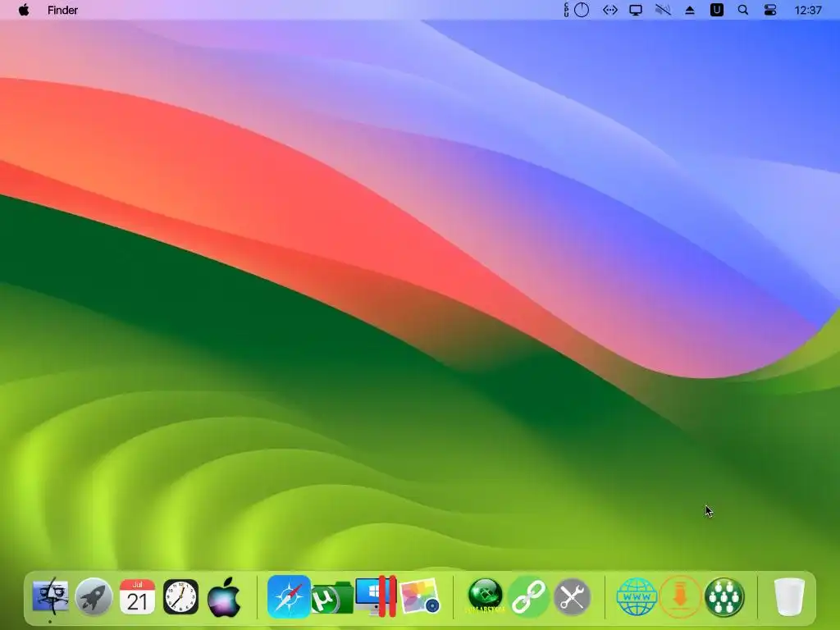Click the green chain link icon
The image size is (840, 630).
coord(529,596)
